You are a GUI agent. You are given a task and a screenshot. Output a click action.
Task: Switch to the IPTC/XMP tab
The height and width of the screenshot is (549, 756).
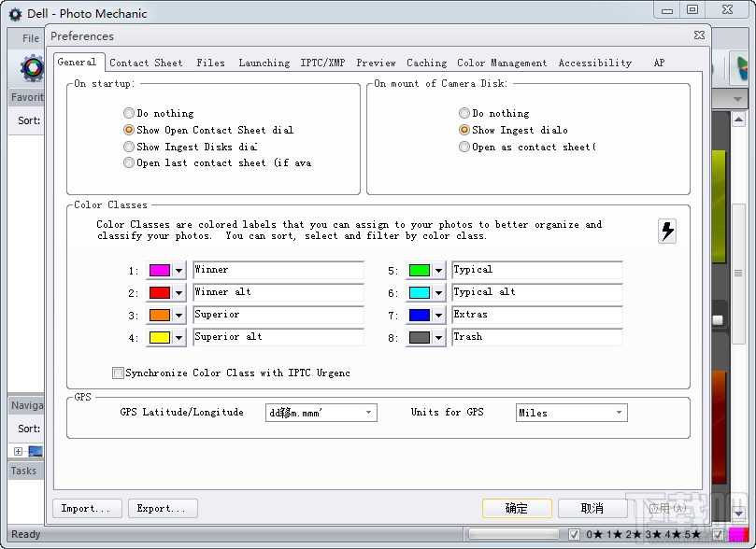pyautogui.click(x=322, y=63)
